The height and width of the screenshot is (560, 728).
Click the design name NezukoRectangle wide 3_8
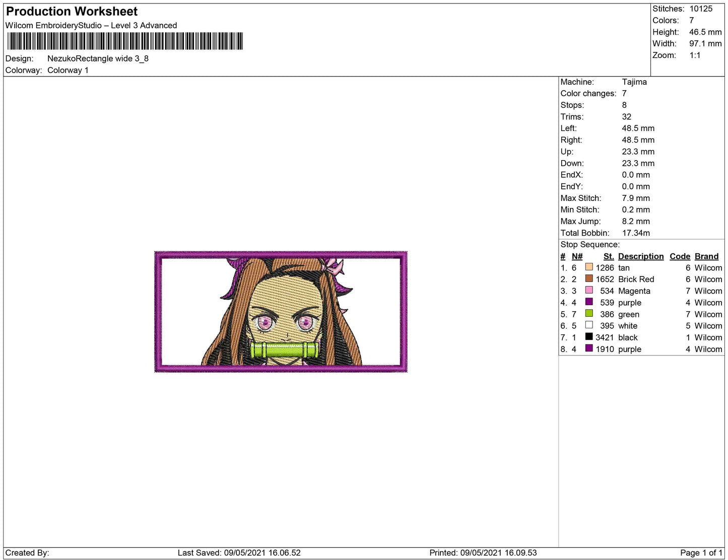98,58
